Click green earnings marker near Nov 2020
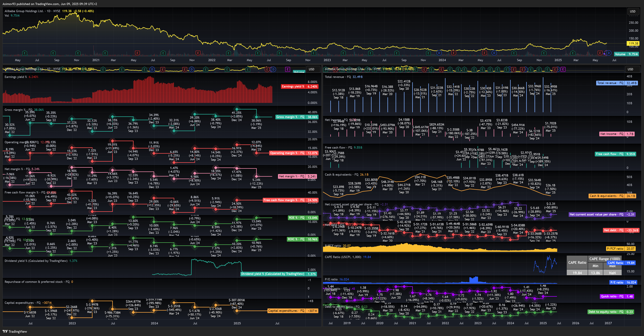Viewport: 644px width, 336px height. (x=78, y=53)
